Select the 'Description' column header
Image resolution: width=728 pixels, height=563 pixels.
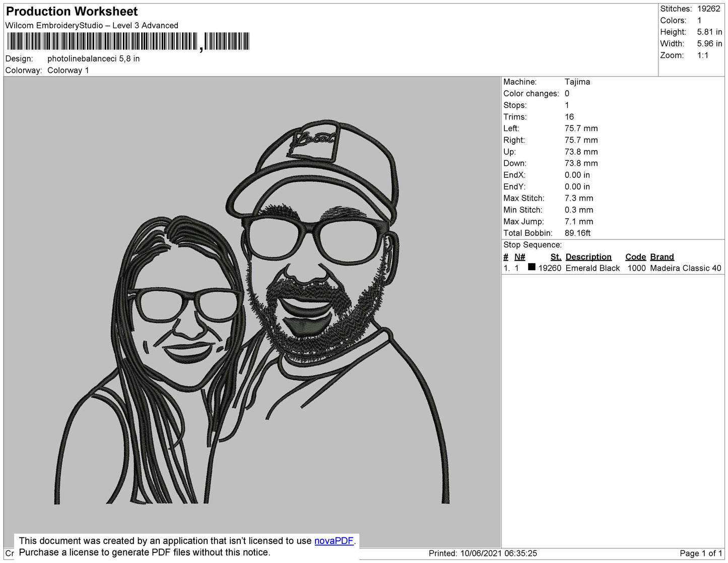[x=588, y=257]
